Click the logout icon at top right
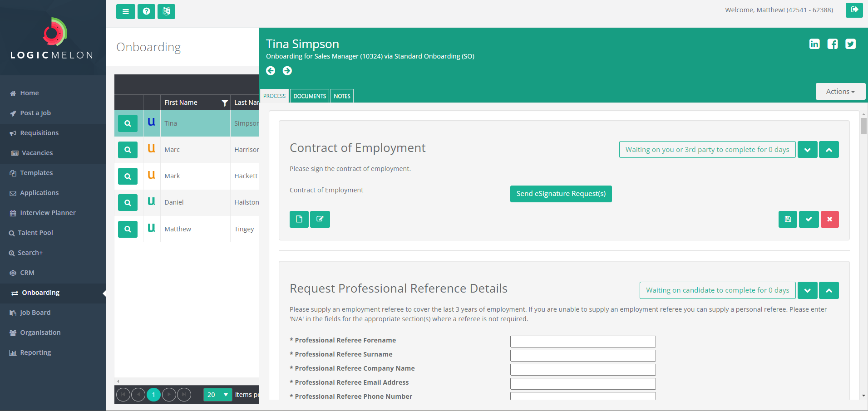This screenshot has width=868, height=411. 854,10
